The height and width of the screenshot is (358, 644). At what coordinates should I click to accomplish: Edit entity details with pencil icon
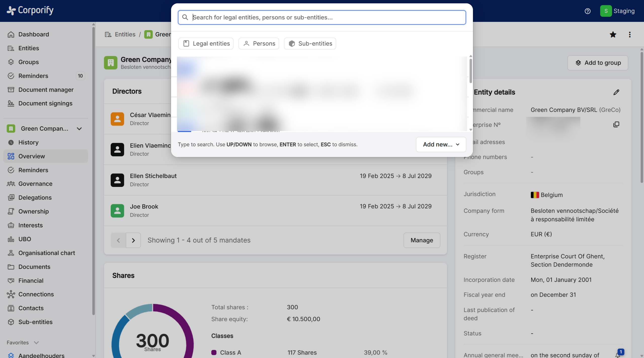click(616, 92)
